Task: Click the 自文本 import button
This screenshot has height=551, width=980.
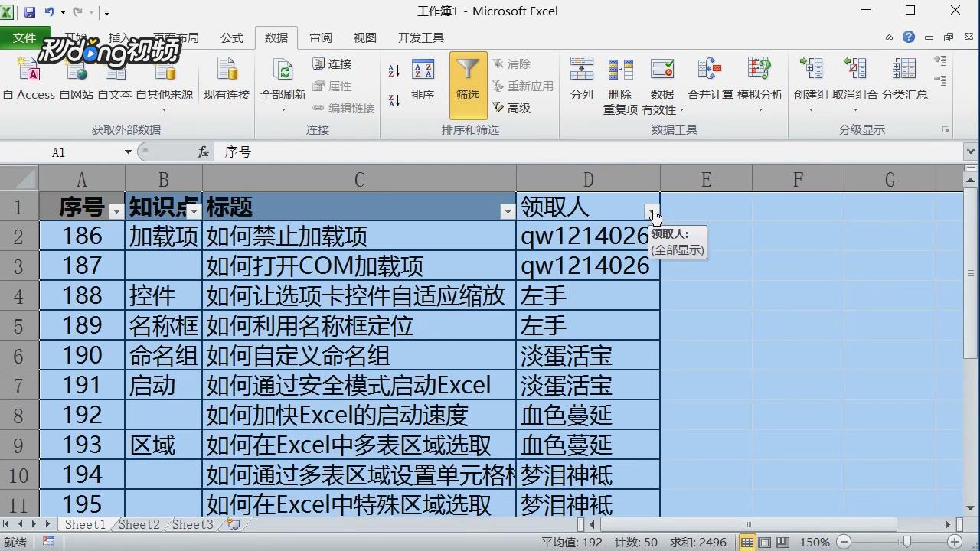Action: point(115,80)
